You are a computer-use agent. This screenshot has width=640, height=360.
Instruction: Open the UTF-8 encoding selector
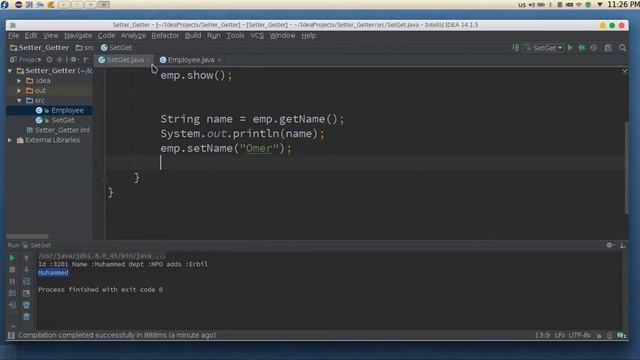(579, 335)
